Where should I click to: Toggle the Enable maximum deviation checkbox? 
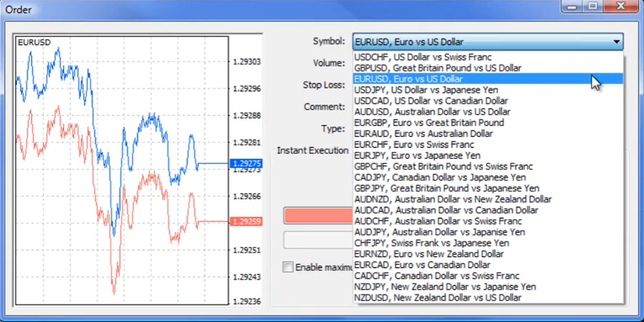point(288,267)
